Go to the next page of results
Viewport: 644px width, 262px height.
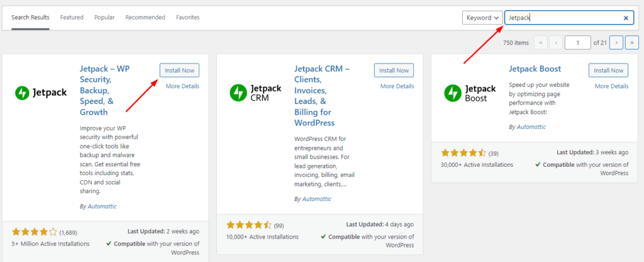coord(616,42)
